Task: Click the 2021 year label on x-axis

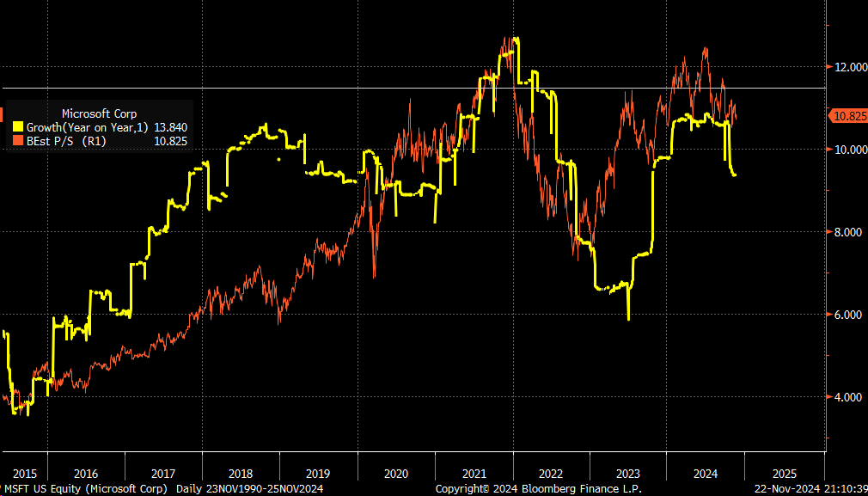Action: (x=474, y=474)
